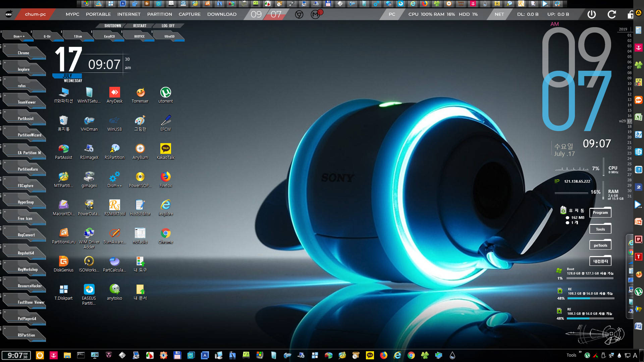The image size is (644, 362).
Task: Open the EasyBCD launcher tab
Action: click(109, 36)
